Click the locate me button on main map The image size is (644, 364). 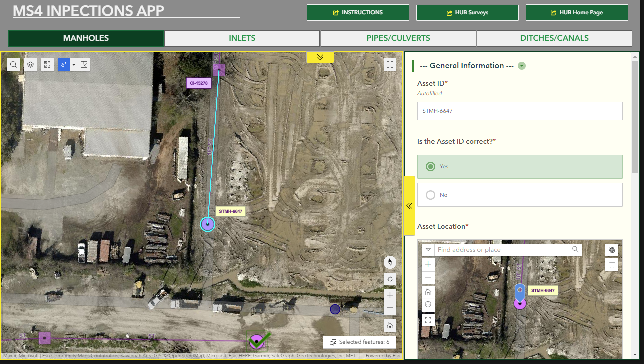point(390,279)
